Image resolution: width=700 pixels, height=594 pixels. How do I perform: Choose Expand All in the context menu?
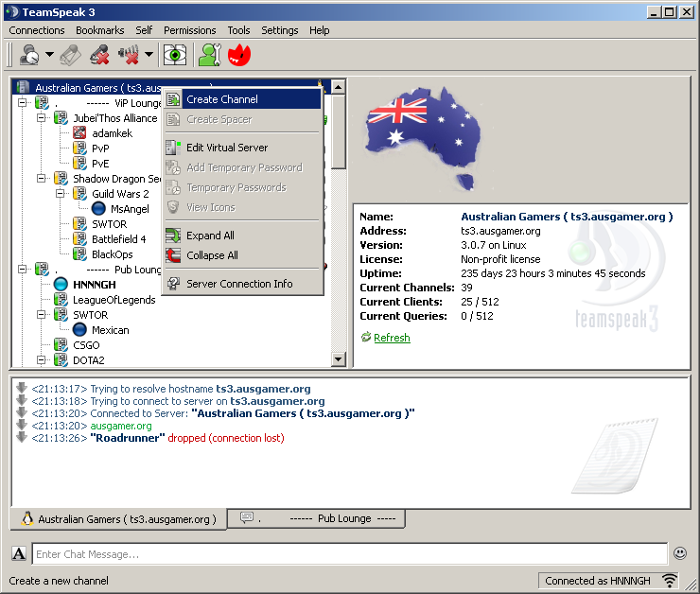pyautogui.click(x=243, y=236)
